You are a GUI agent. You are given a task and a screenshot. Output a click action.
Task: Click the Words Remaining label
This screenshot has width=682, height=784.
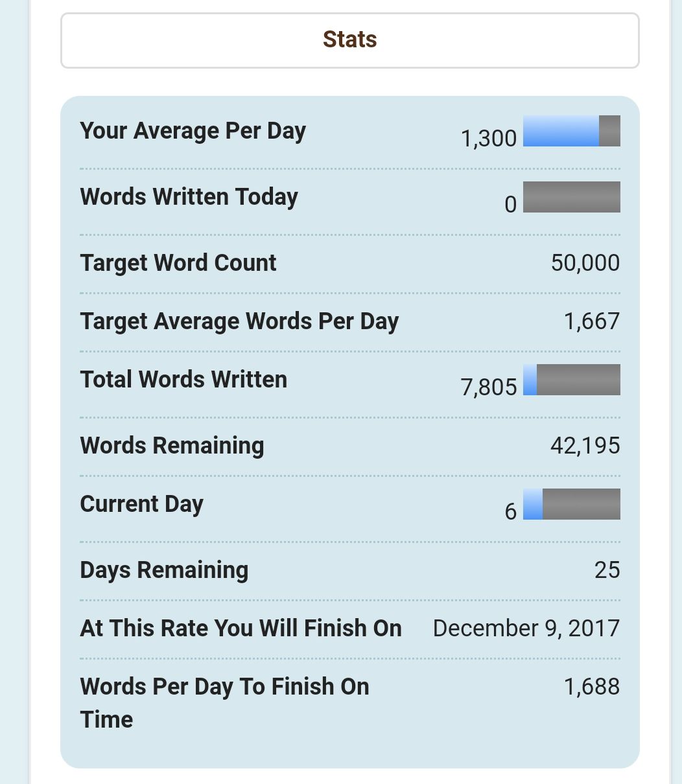(172, 446)
